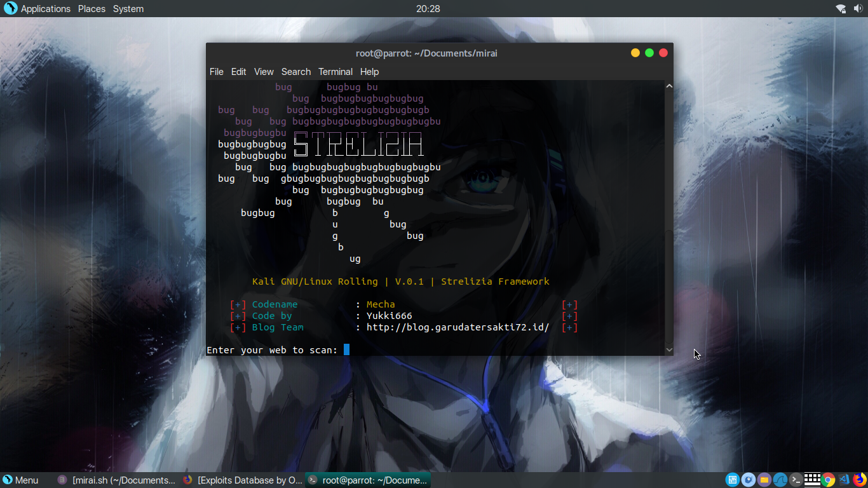
Task: Click the terminal title 'root@parrot: ~/Documents/mirai'
Action: pyautogui.click(x=426, y=53)
